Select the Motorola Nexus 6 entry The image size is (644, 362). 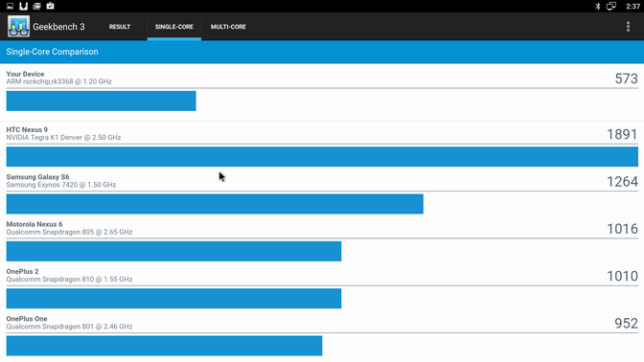[322, 239]
